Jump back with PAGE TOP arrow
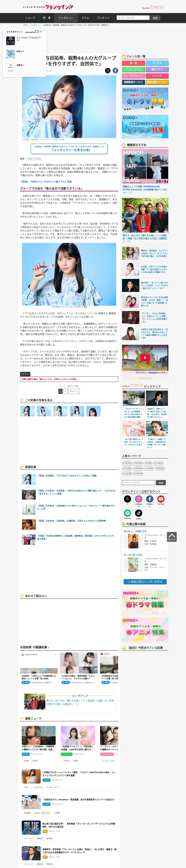Viewport: 186px width, 868px height. [x=172, y=537]
